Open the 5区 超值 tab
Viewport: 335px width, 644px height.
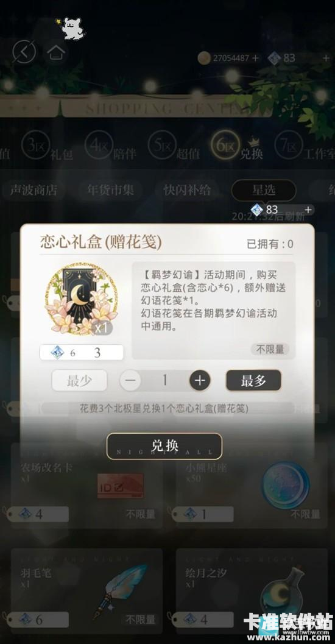tap(173, 147)
